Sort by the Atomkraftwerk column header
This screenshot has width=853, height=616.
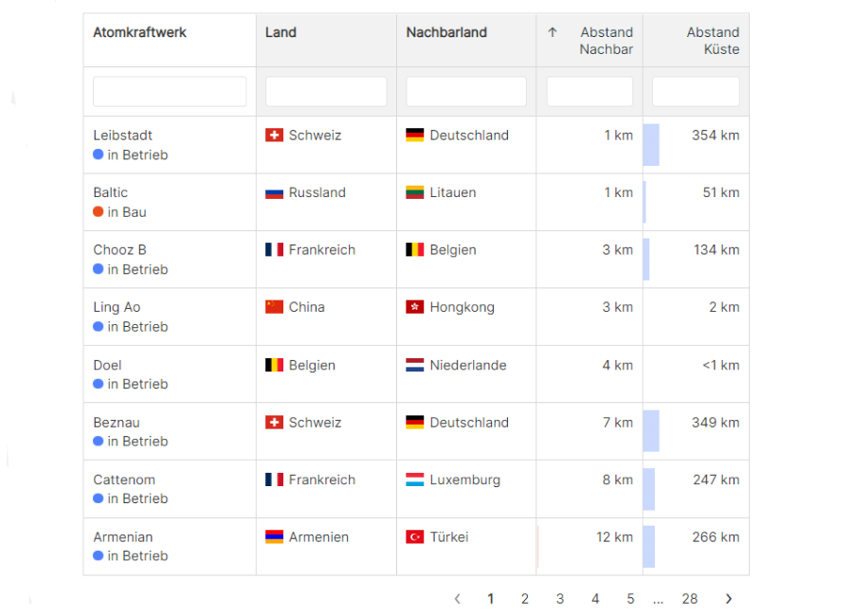tap(140, 32)
